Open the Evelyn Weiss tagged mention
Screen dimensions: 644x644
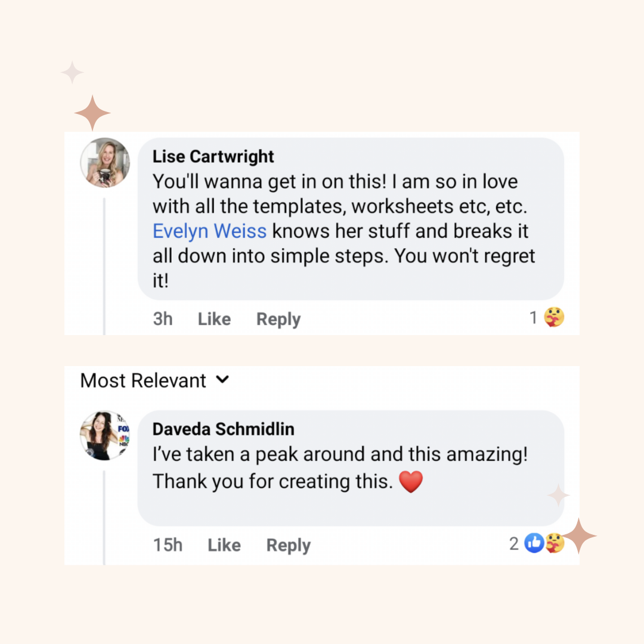209,231
